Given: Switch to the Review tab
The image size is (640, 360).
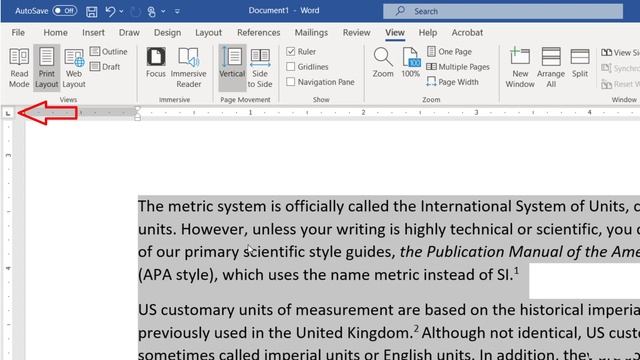Looking at the screenshot, I should click(x=356, y=32).
